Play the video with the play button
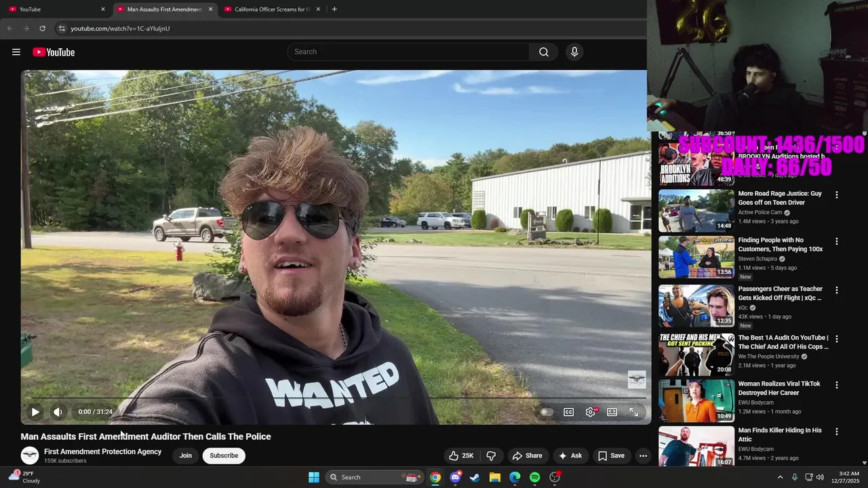The image size is (868, 488). coord(35,411)
